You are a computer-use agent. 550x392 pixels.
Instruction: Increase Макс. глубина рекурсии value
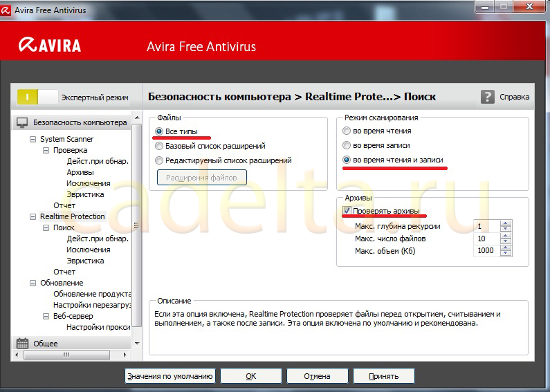pyautogui.click(x=506, y=223)
